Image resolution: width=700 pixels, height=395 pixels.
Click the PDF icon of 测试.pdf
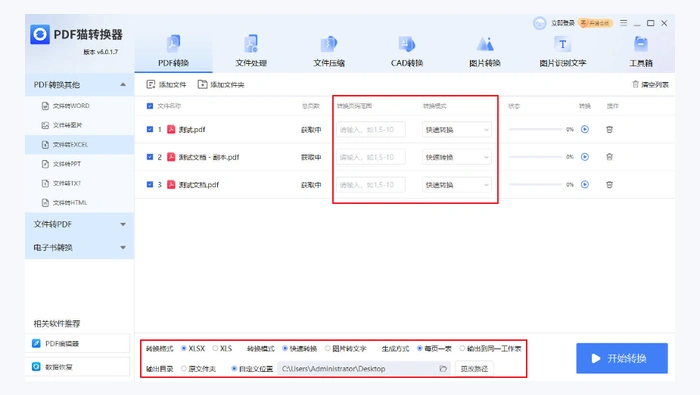click(171, 129)
